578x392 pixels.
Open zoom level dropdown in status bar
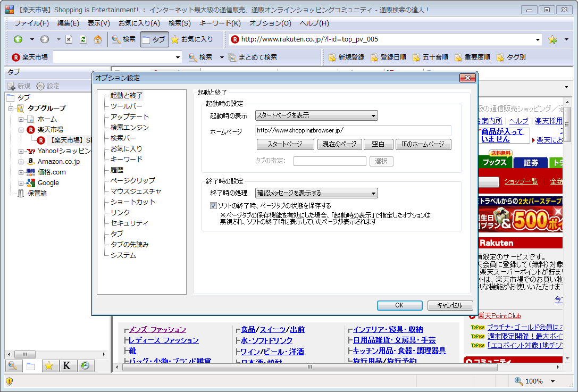click(552, 381)
